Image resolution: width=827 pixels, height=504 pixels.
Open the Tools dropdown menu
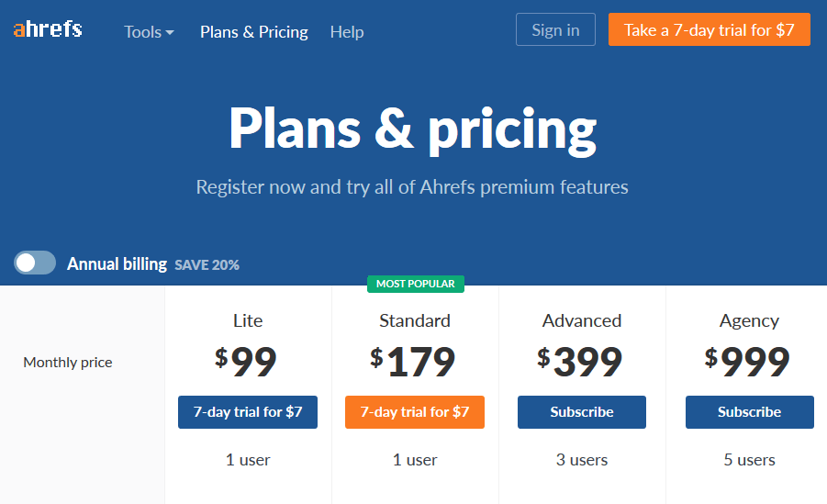point(149,31)
